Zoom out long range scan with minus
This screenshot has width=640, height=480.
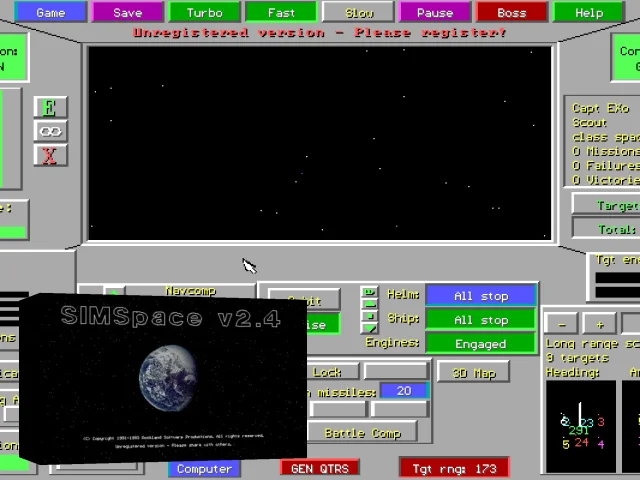pos(562,324)
